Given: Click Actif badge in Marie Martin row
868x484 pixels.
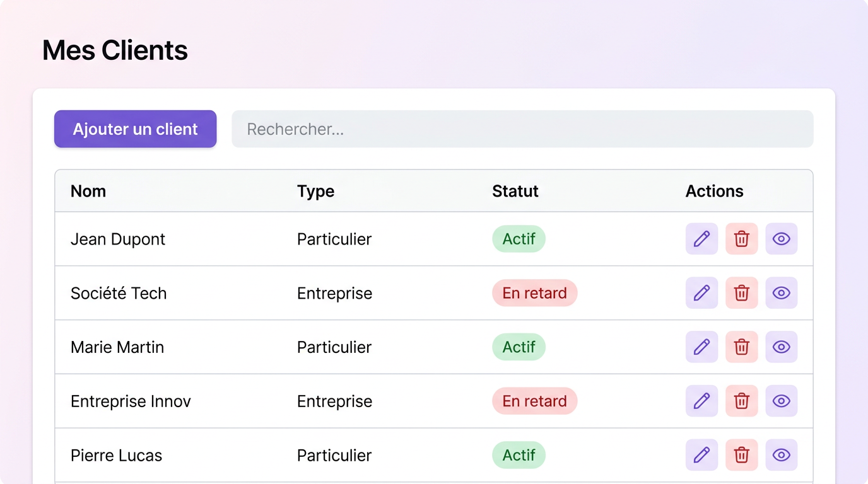Looking at the screenshot, I should (519, 347).
